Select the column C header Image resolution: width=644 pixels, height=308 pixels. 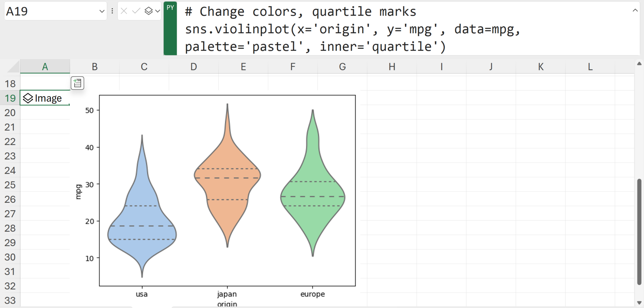coord(144,66)
